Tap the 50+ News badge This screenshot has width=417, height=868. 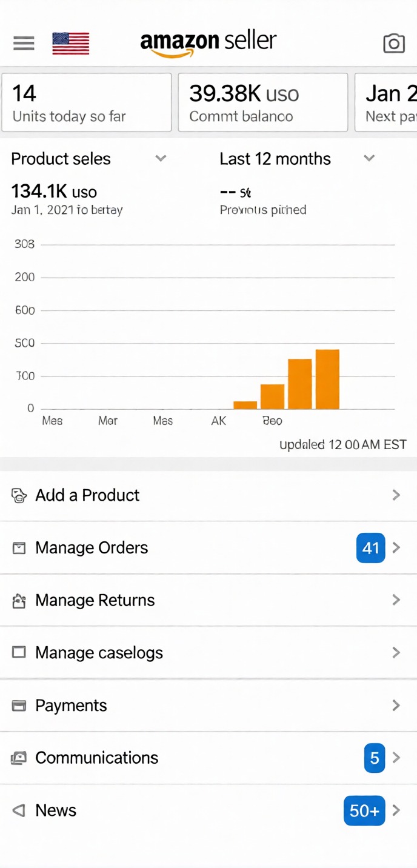click(364, 810)
